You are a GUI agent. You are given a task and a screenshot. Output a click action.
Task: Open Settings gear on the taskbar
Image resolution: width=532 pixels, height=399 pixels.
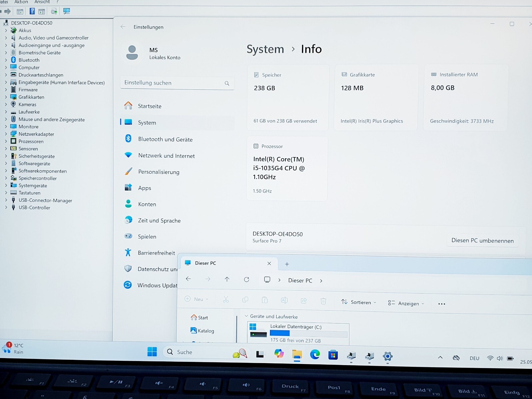(387, 356)
